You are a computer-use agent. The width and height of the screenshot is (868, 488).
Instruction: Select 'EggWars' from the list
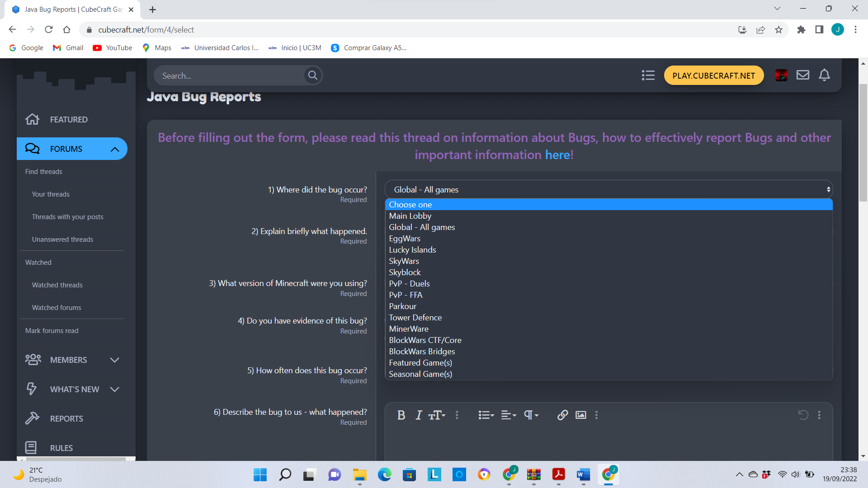click(609, 239)
